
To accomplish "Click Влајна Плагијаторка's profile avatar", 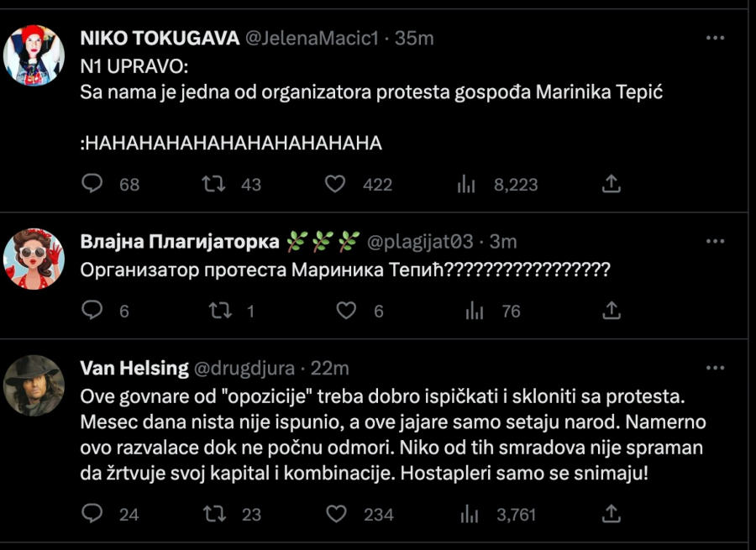I will tap(34, 259).
